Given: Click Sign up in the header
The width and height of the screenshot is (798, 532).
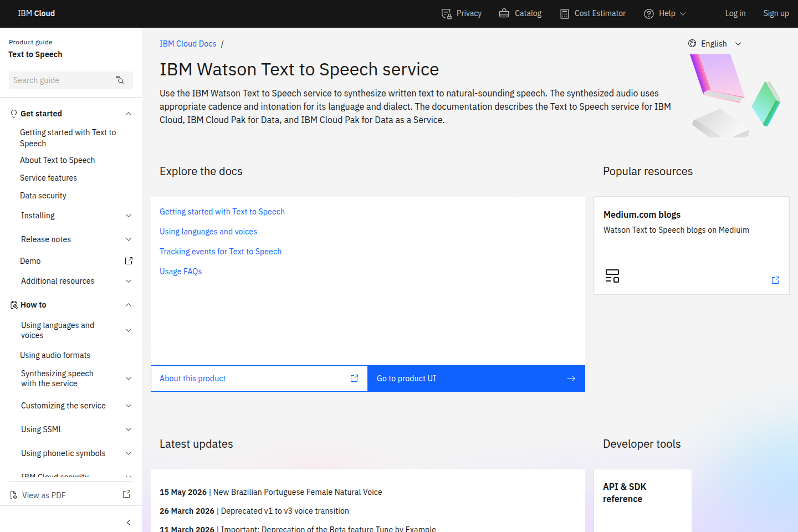Looking at the screenshot, I should [776, 13].
